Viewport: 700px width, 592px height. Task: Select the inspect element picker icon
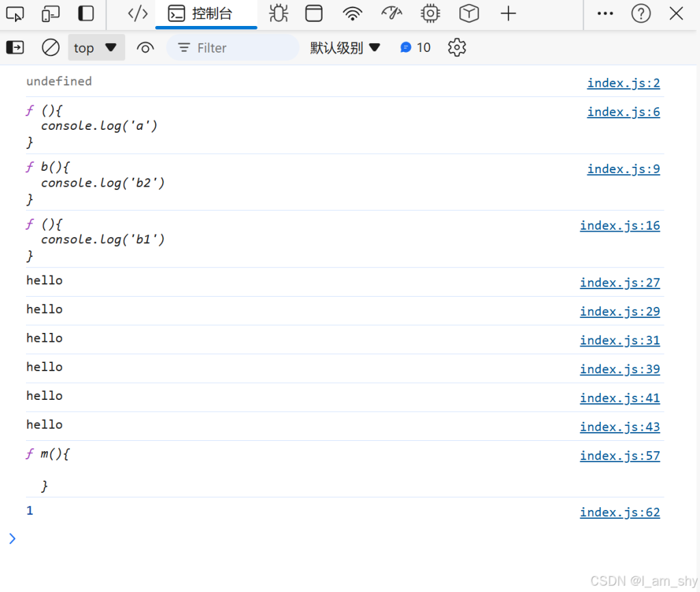(x=15, y=14)
